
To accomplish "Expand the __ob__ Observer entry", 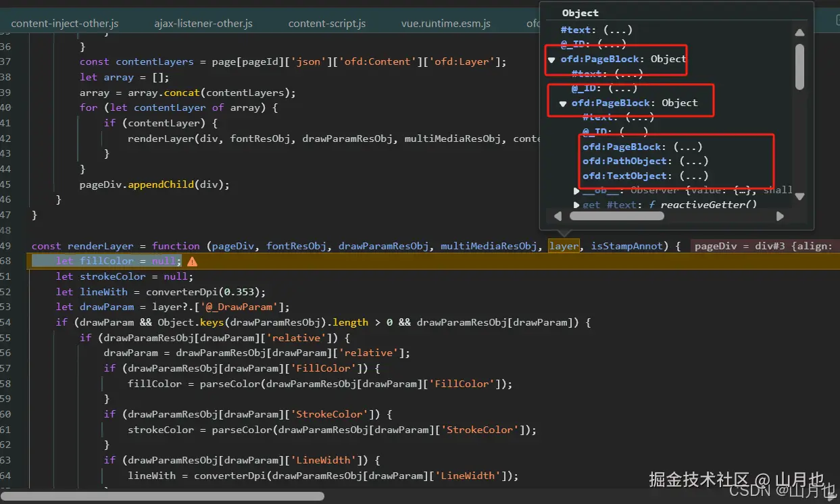I will point(576,191).
